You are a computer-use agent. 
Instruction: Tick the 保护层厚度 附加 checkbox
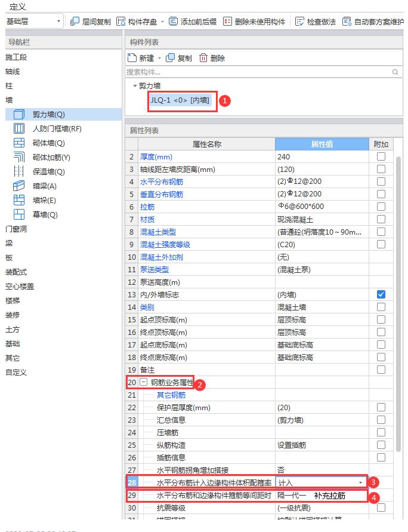[x=381, y=407]
